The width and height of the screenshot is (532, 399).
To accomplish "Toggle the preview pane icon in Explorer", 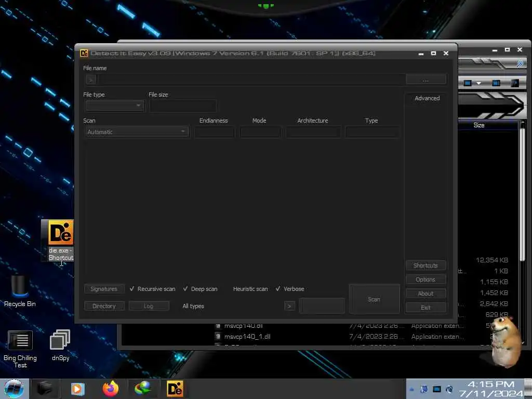I will click(496, 83).
